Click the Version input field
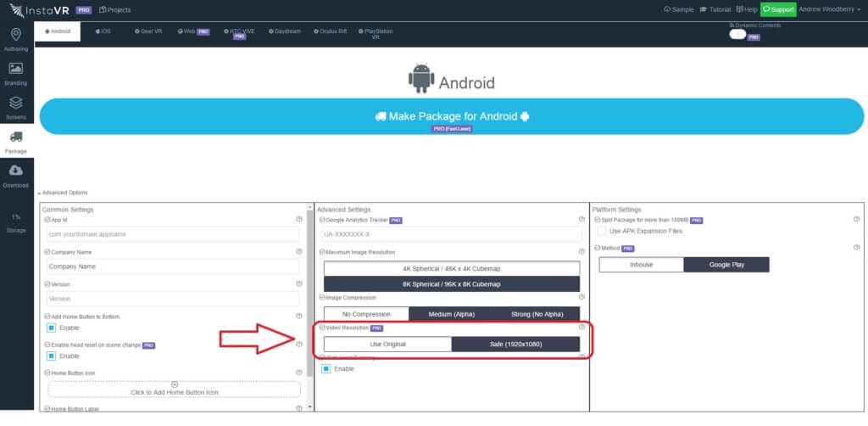Screen dimensions: 868x426 (173, 298)
